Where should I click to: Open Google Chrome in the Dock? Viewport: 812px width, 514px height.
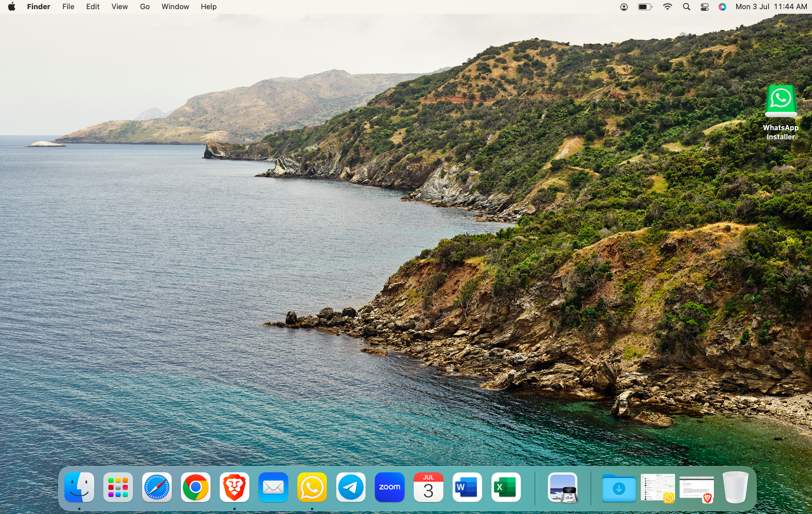click(x=196, y=487)
